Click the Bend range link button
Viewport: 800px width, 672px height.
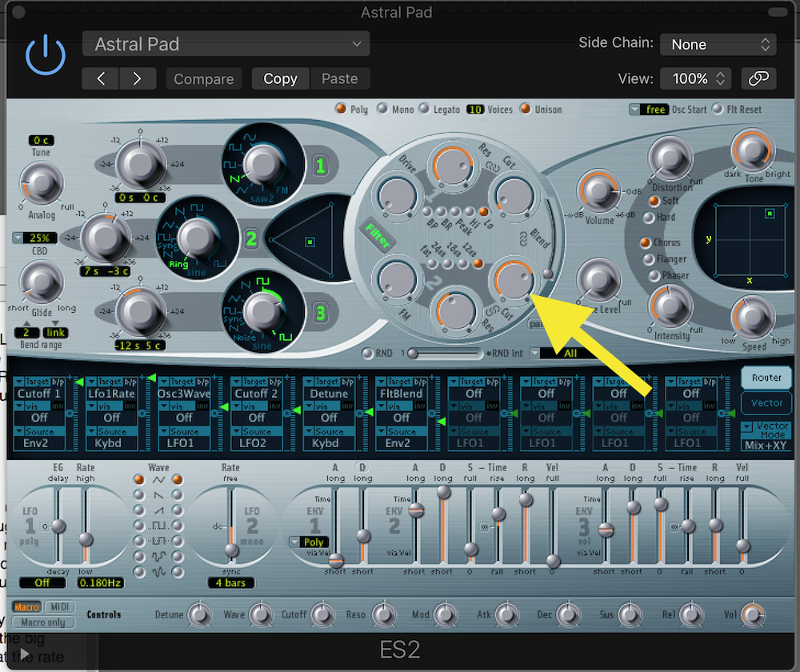tap(55, 333)
